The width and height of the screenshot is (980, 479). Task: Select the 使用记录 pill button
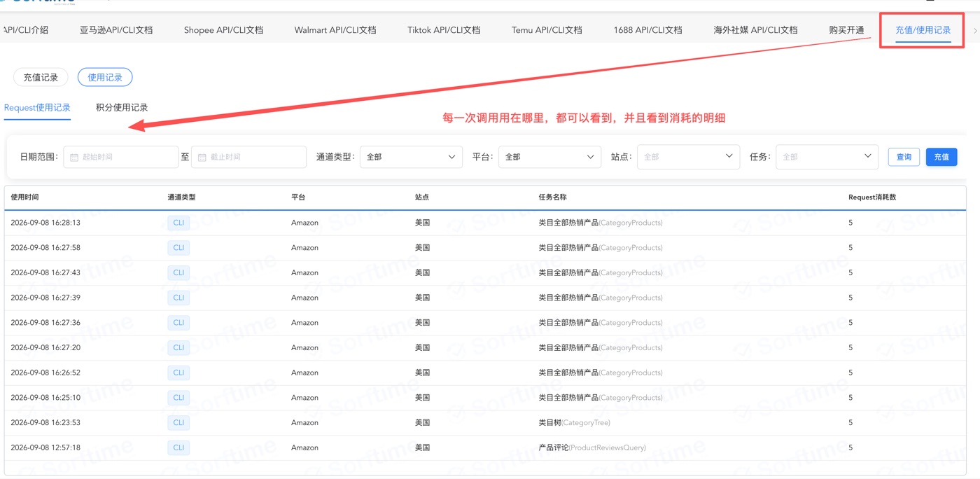tap(105, 78)
